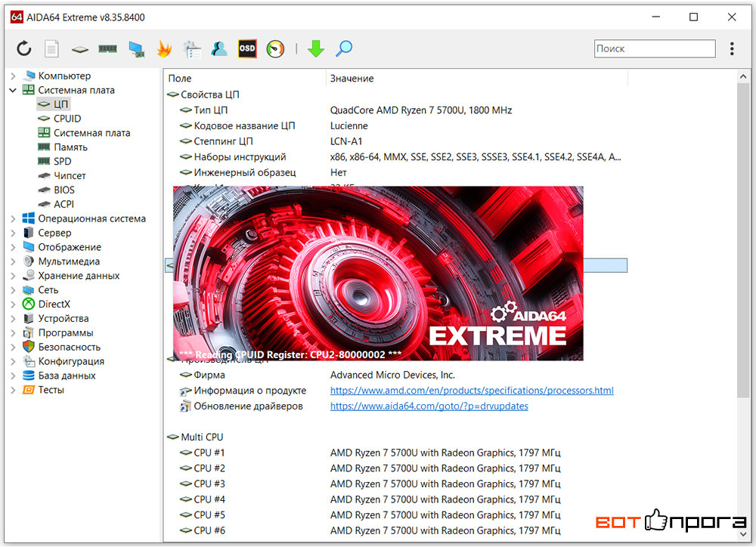Viewport: 756px width, 547px height.
Task: Open the three-dot options menu
Action: (x=732, y=48)
